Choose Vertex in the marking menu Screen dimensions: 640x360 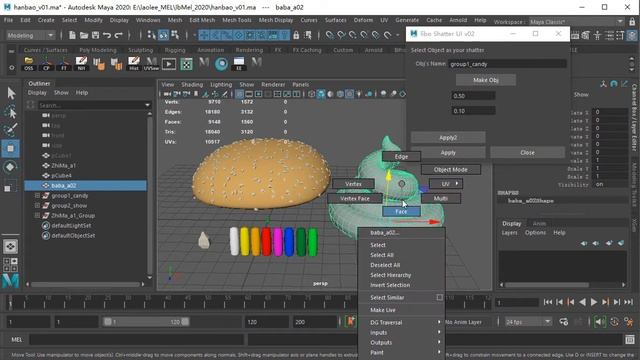pyautogui.click(x=353, y=184)
